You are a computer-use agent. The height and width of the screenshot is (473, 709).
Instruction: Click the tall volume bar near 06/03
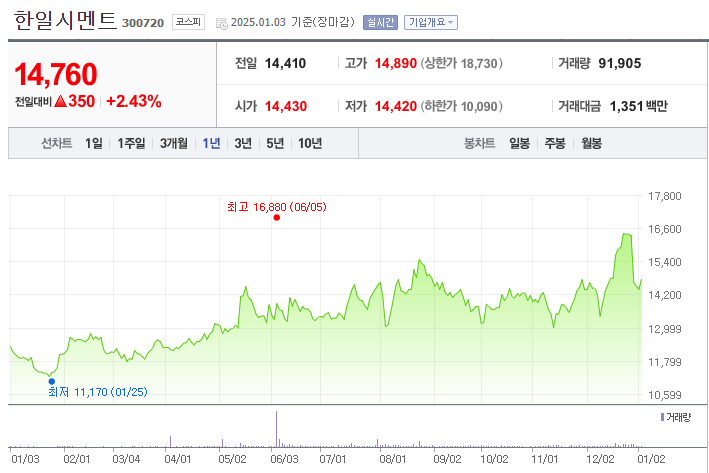click(276, 429)
